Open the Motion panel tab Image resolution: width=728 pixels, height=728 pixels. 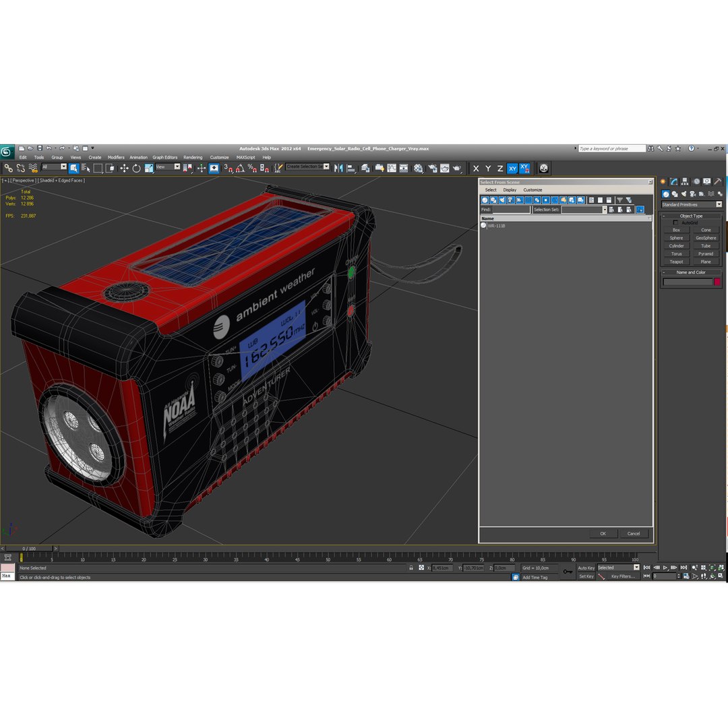(696, 181)
